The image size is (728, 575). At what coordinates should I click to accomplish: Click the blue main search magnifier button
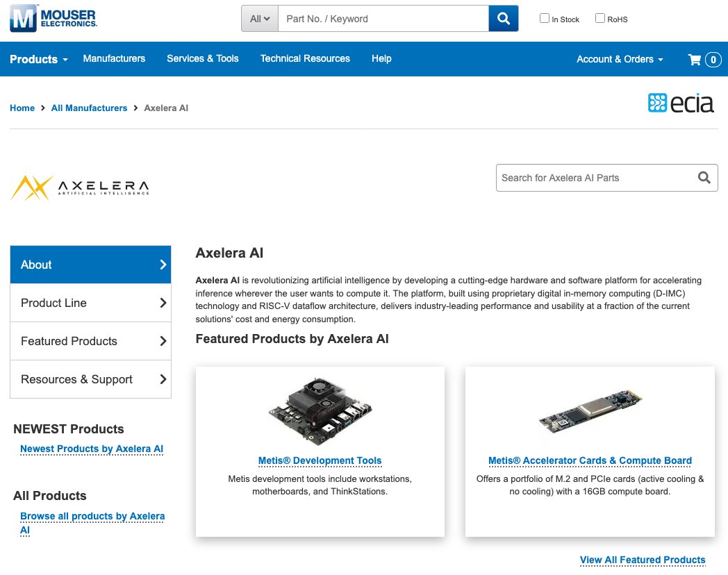(x=504, y=19)
